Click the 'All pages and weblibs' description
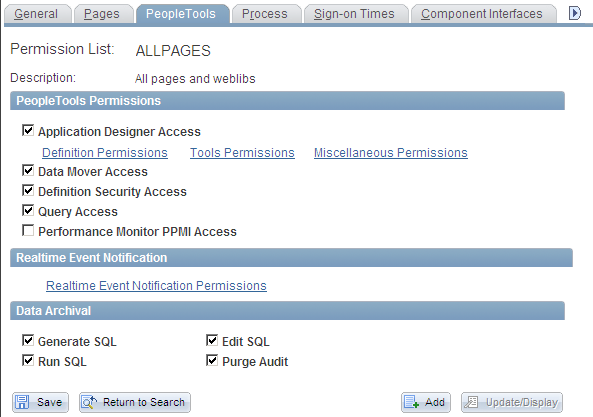The image size is (593, 417). click(195, 79)
